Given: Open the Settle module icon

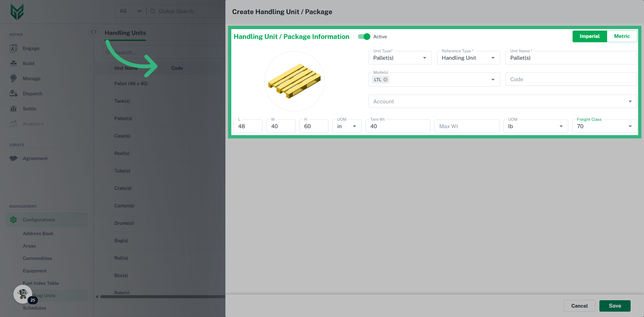Looking at the screenshot, I should click(x=13, y=109).
